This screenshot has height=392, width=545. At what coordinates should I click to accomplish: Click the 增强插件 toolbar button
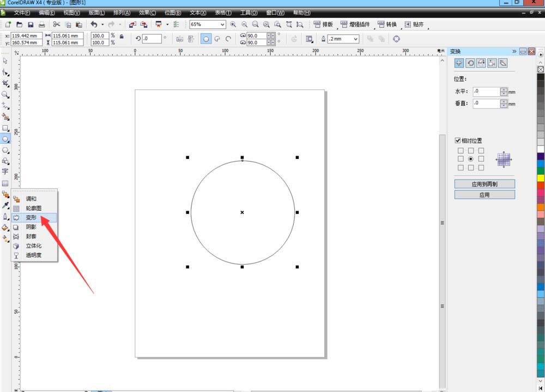(355, 24)
